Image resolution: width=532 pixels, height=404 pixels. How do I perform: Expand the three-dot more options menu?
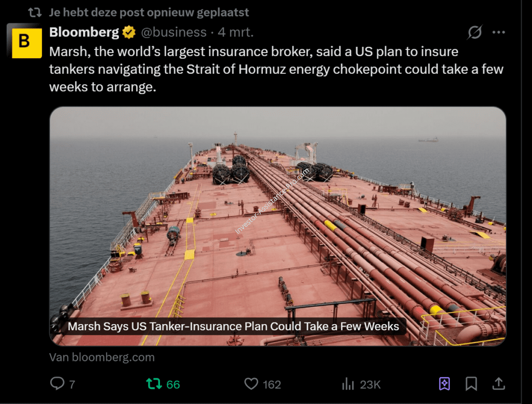[499, 33]
